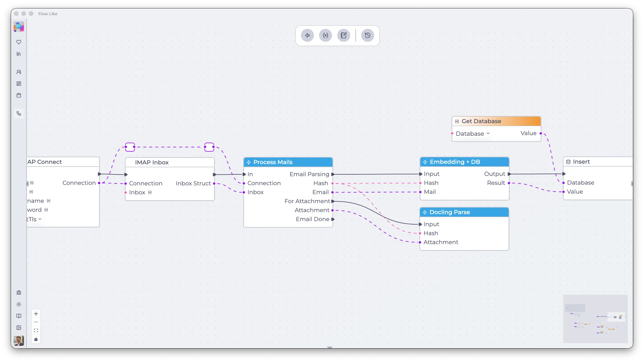Expand the Tls dropdown in IMAP Connect
The width and height of the screenshot is (644, 362).
40,219
